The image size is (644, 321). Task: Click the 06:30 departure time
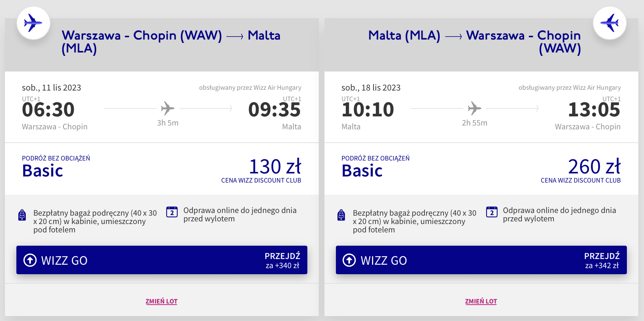click(x=48, y=110)
